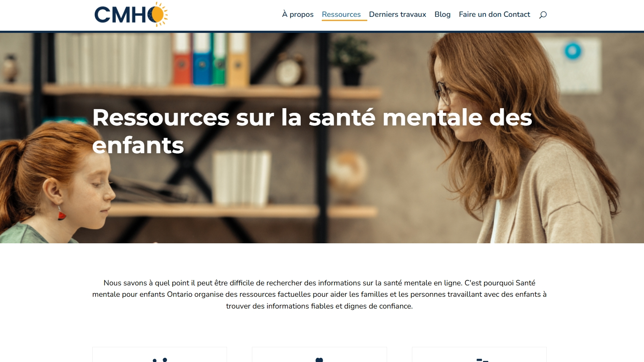Click the hero heading about Ressources
Viewport: 644px width, 362px height.
click(312, 131)
